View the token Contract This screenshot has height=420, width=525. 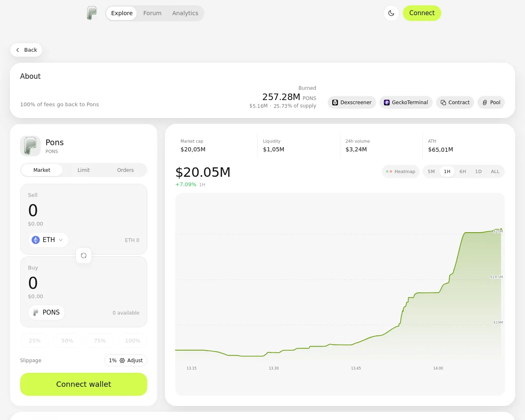tap(455, 103)
